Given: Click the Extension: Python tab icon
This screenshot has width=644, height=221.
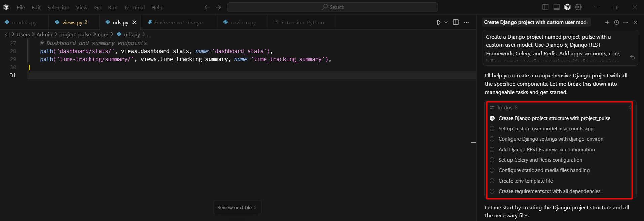Looking at the screenshot, I should click(276, 22).
